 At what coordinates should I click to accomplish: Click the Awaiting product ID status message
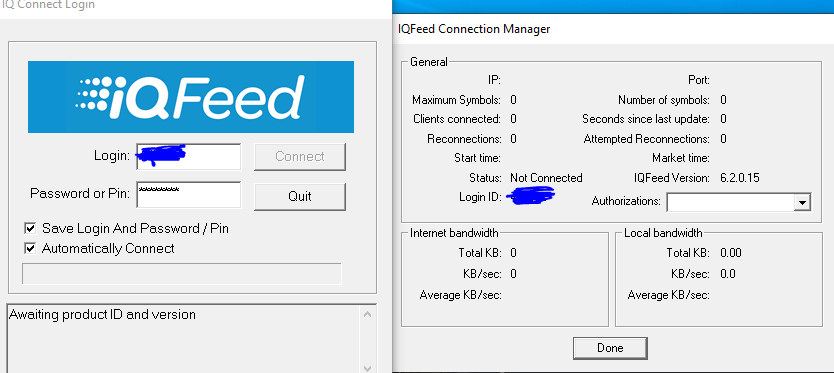[x=102, y=314]
